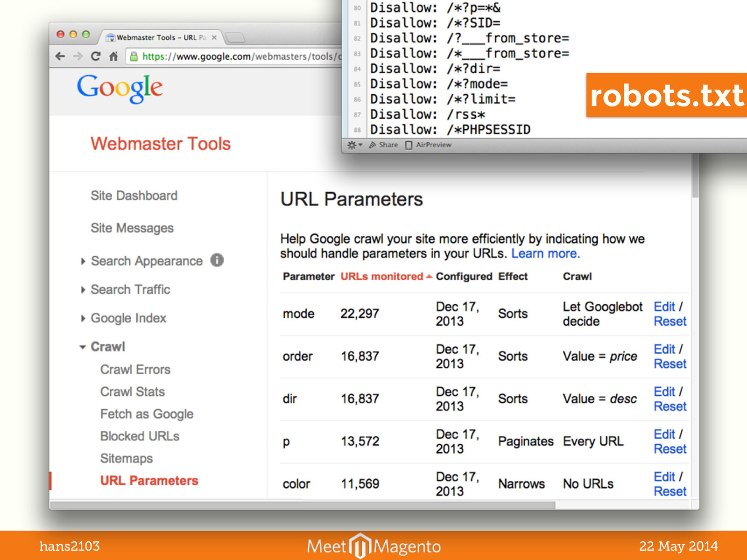Screen dimensions: 747x560
Task: Click line 'Disallow: /rss*' in editor
Action: click(428, 114)
